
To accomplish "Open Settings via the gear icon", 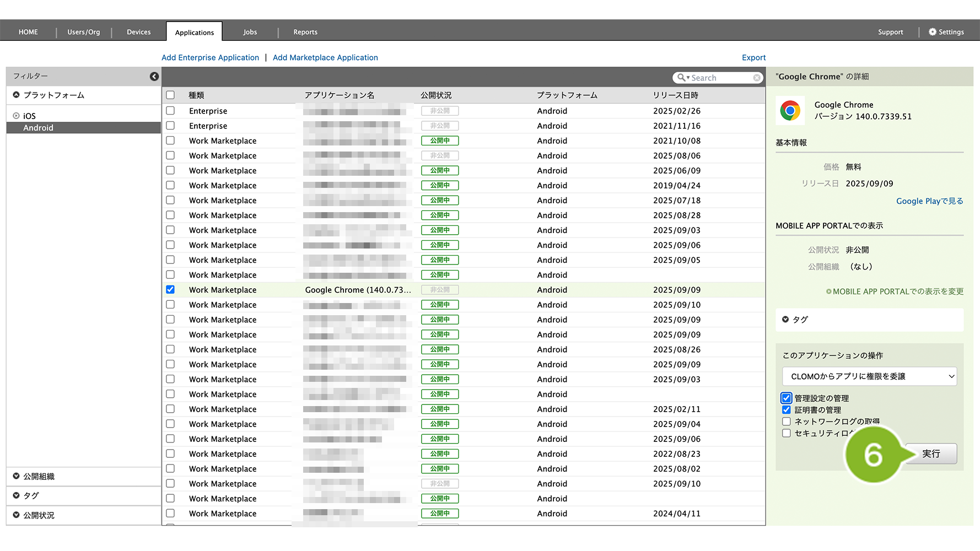I will coord(933,32).
